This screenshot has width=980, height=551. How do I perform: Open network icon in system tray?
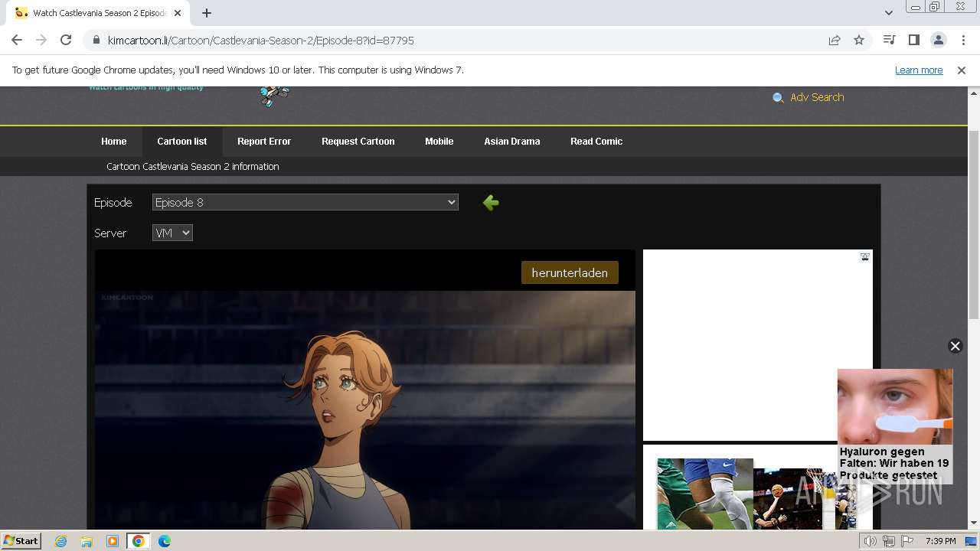click(888, 541)
